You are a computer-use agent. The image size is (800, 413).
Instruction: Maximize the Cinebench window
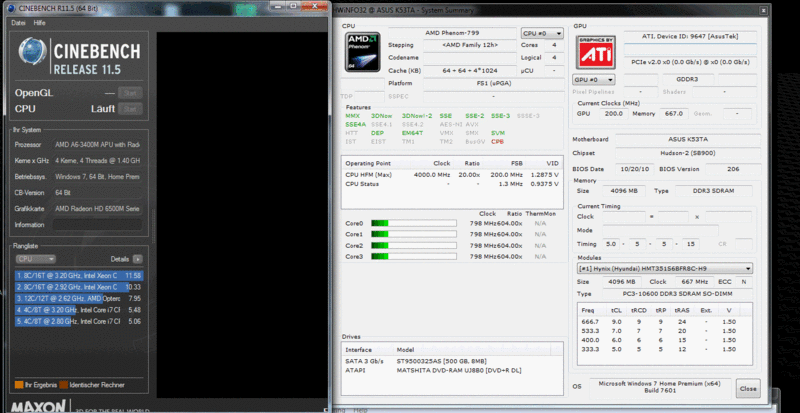point(293,6)
